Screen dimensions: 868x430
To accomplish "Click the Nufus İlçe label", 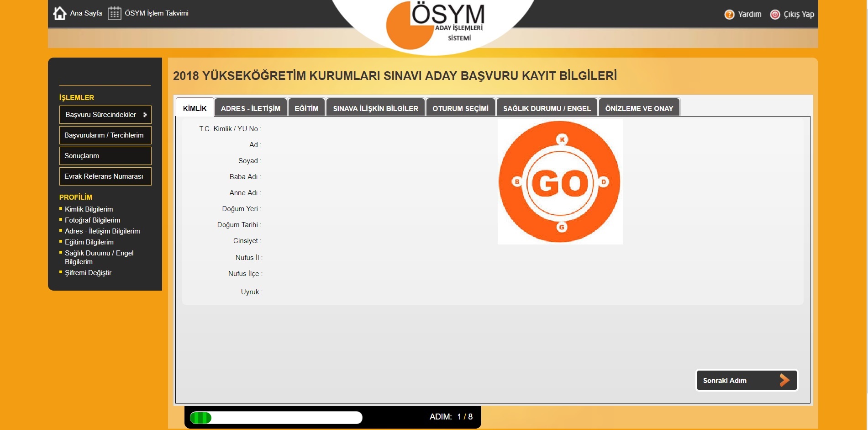I will point(245,274).
